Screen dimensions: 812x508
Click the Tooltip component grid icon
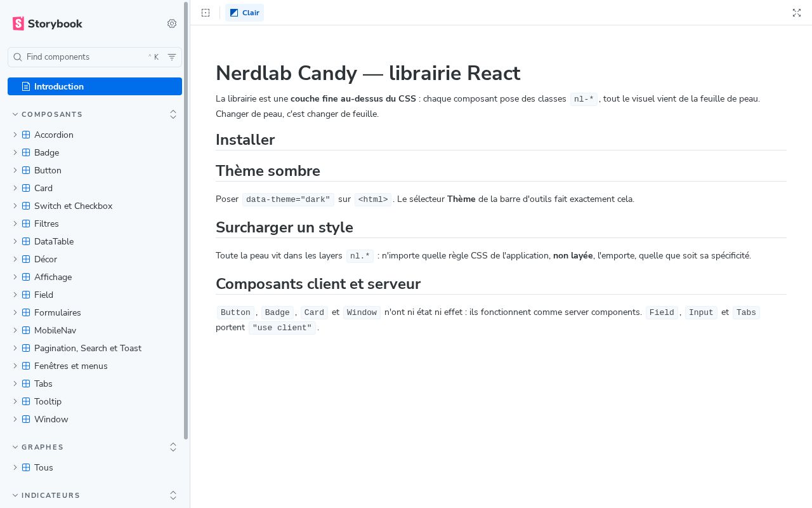pos(26,401)
